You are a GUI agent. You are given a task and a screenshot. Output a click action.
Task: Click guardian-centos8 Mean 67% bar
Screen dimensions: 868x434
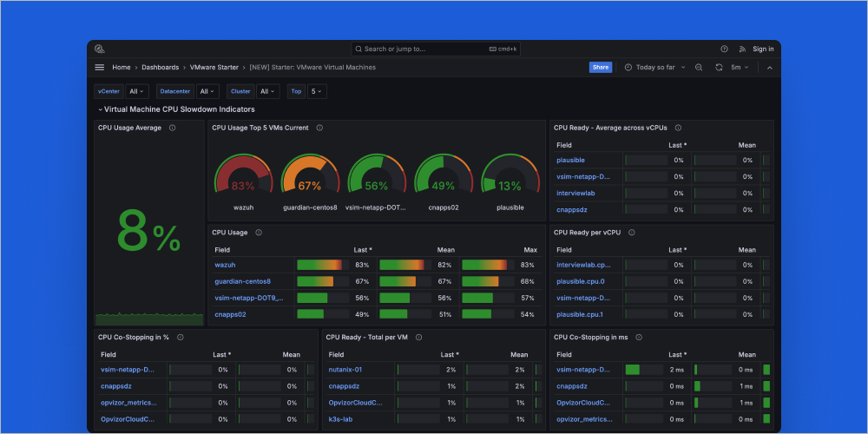(398, 282)
